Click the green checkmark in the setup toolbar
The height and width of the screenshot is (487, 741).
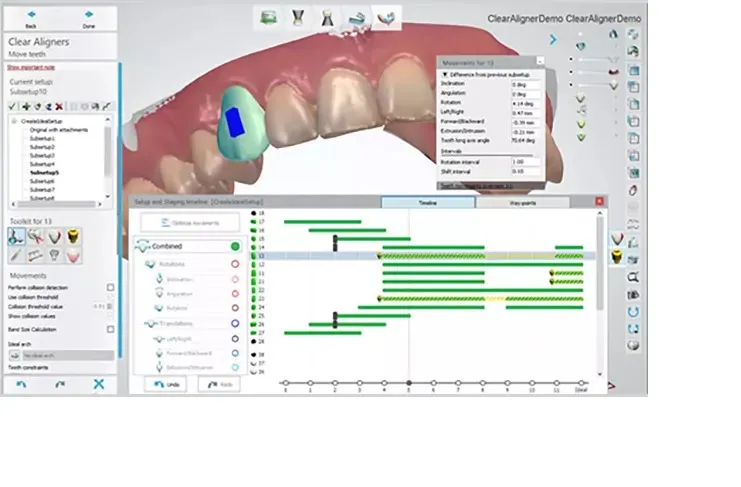click(11, 106)
